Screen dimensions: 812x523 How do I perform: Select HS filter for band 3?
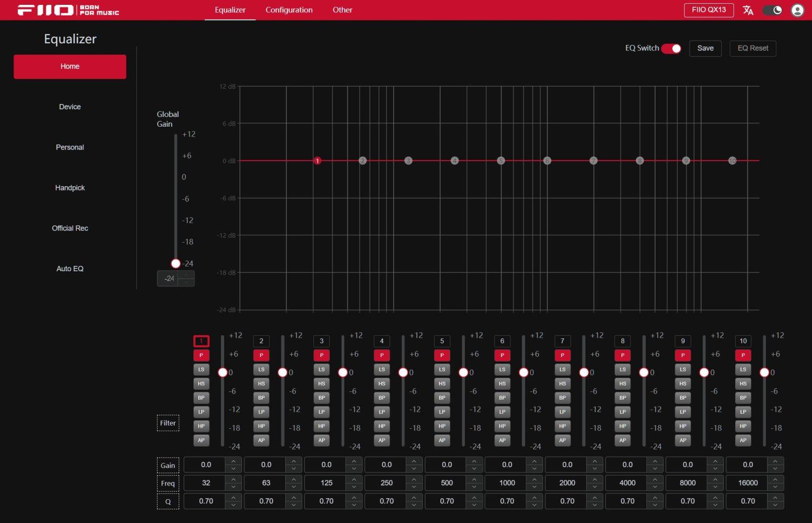[x=322, y=383]
